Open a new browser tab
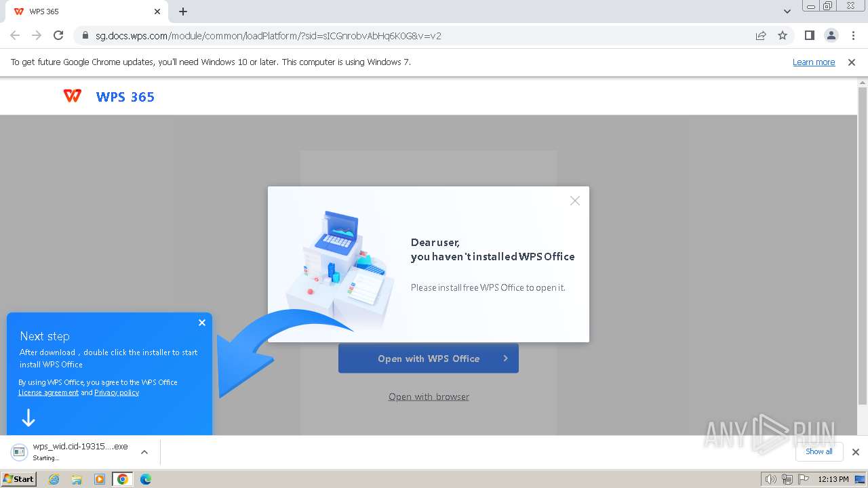868x488 pixels. 183,12
